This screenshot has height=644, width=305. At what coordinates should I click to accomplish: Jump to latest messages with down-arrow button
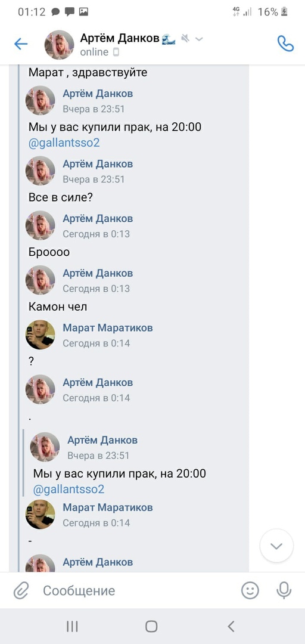click(276, 546)
